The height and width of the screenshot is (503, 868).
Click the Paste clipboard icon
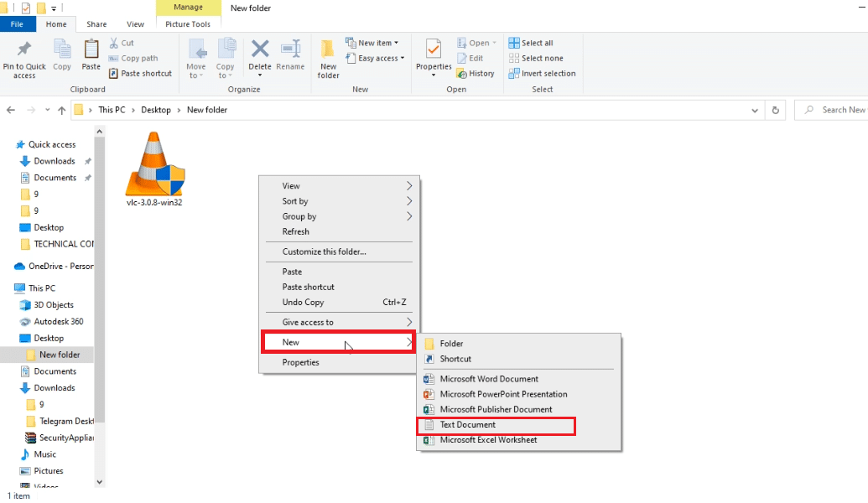pos(91,49)
